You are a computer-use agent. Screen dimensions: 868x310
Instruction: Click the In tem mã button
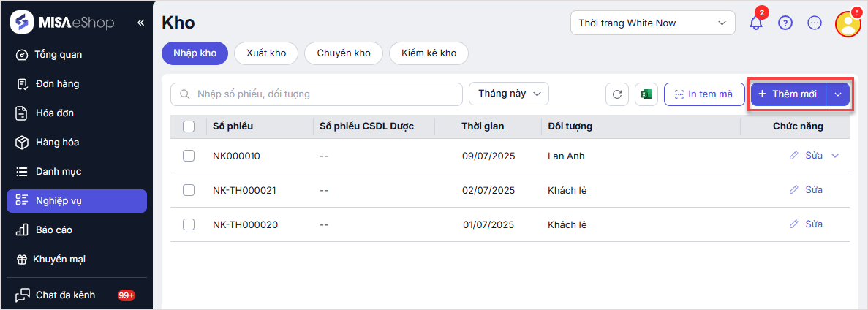click(x=703, y=94)
